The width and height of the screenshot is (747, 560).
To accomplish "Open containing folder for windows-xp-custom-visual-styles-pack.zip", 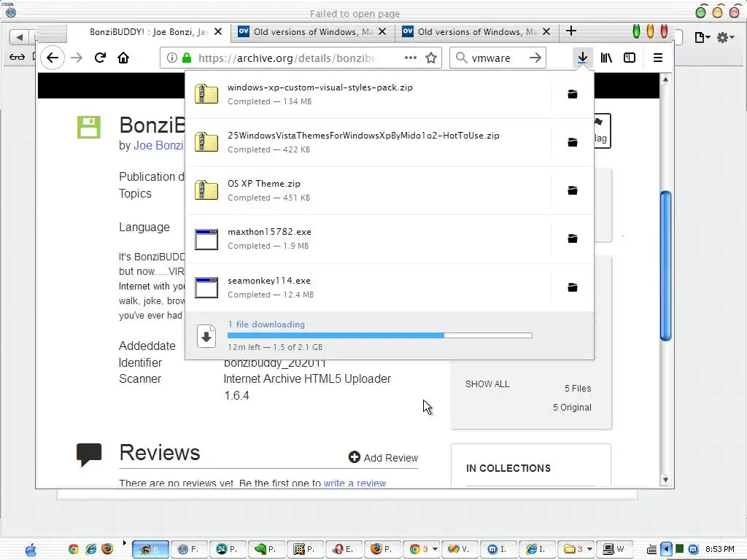I will (x=573, y=94).
